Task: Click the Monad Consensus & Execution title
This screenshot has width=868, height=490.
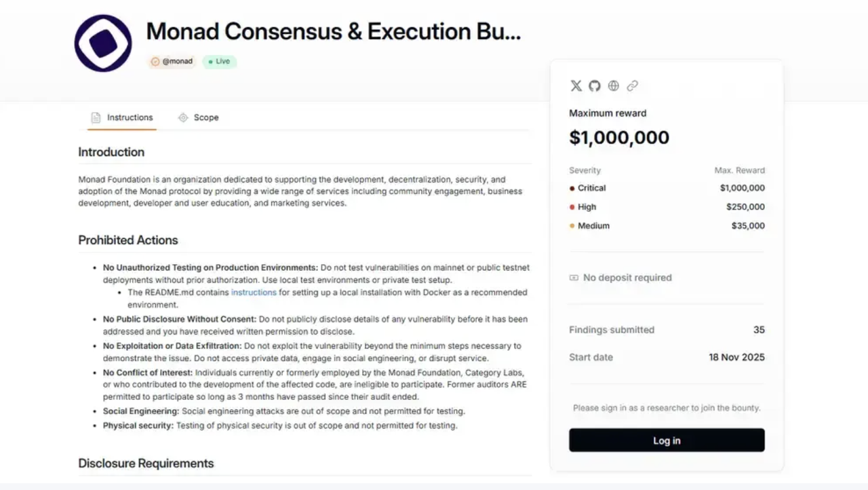Action: coord(333,32)
